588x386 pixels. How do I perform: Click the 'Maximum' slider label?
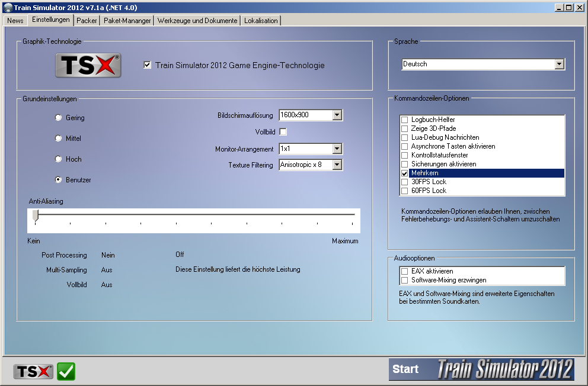[x=345, y=241]
